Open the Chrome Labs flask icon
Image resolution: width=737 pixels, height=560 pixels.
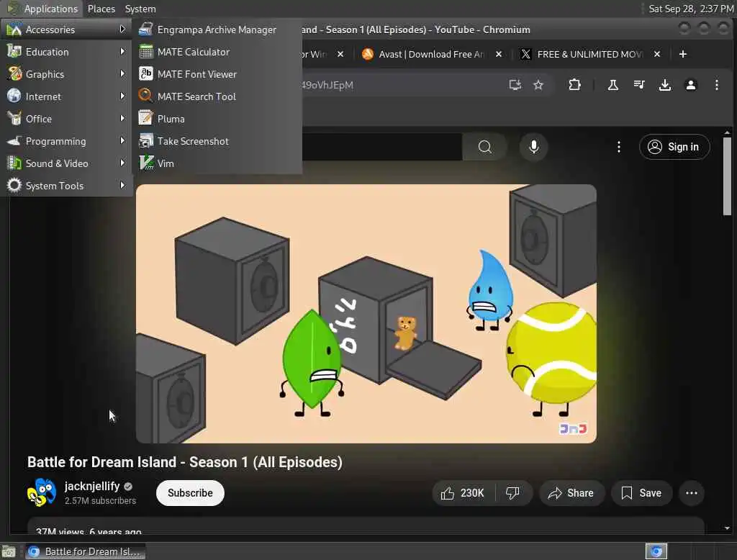coord(613,85)
